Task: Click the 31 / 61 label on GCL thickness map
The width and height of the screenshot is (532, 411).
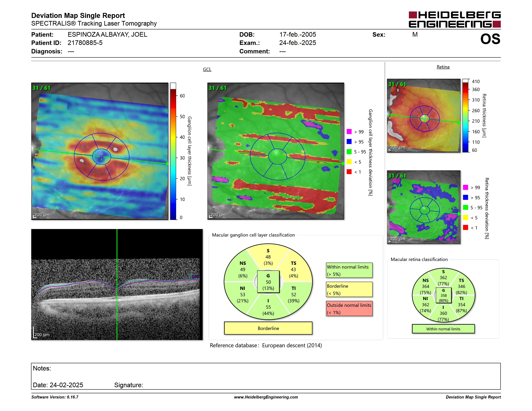Action: point(41,88)
